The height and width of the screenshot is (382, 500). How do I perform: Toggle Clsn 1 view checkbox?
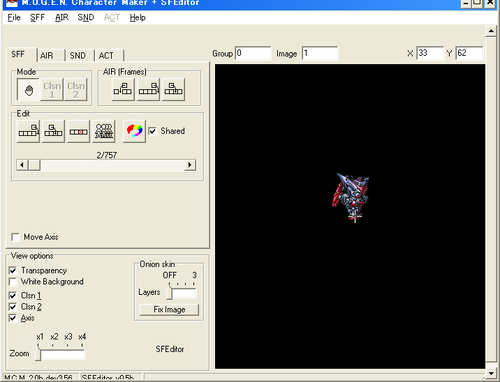[x=13, y=296]
